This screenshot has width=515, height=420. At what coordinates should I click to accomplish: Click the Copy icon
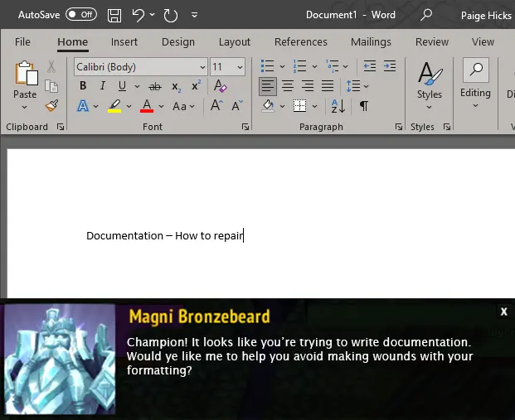[x=51, y=86]
